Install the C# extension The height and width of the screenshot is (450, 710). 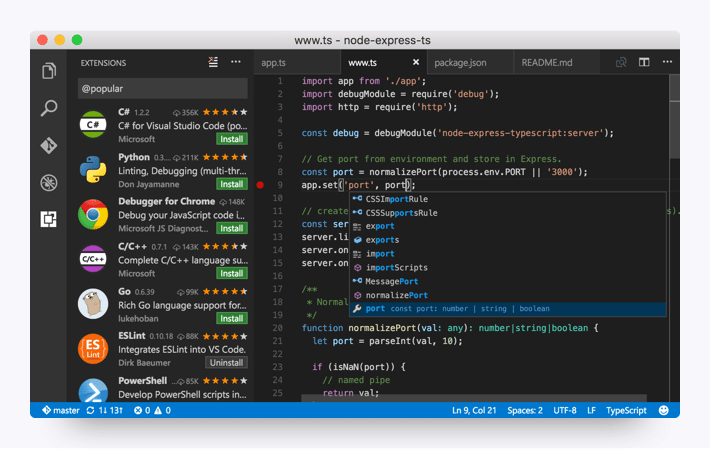coord(231,139)
